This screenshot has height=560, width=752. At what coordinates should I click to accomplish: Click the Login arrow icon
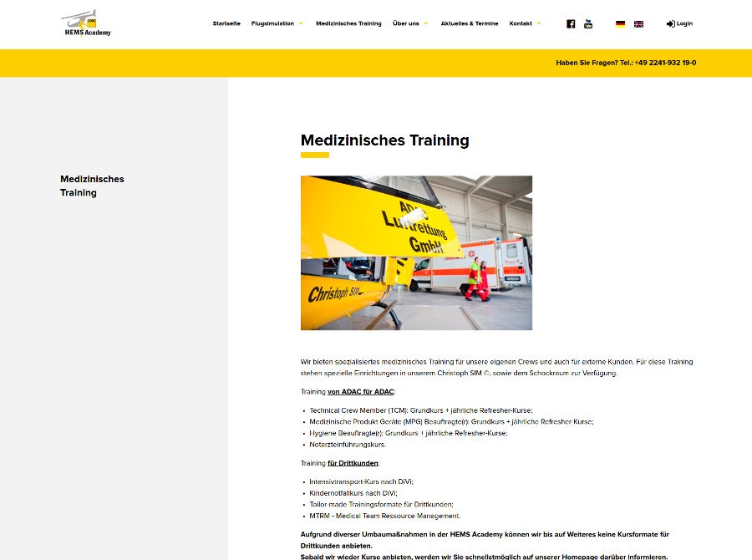[x=670, y=24]
